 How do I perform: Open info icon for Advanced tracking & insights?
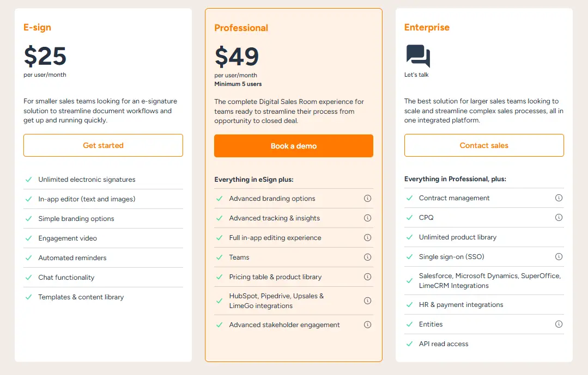(x=367, y=218)
